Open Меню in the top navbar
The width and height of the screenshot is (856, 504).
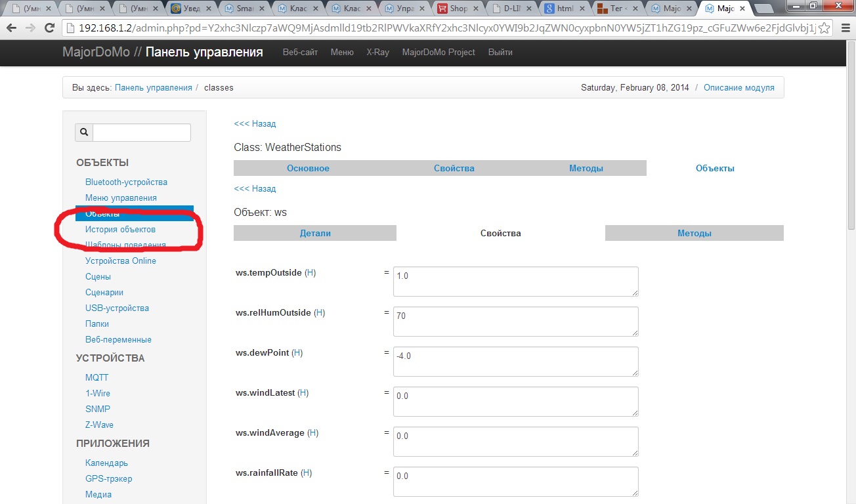[x=342, y=52]
